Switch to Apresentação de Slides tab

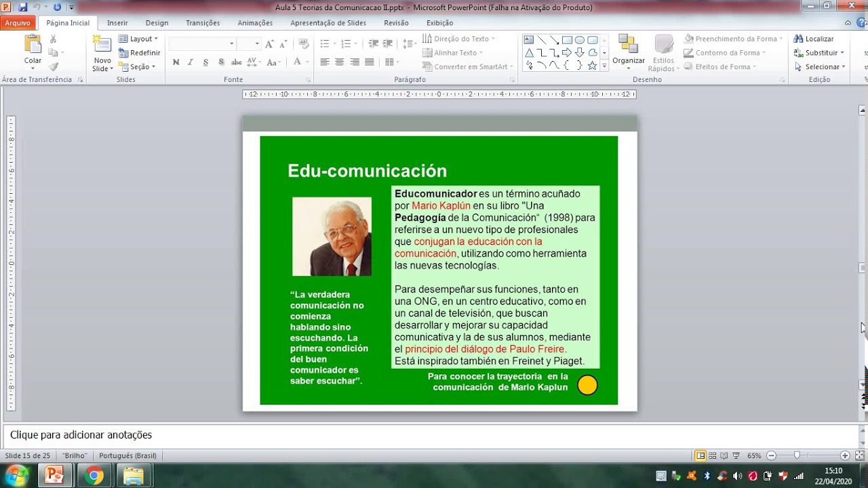328,23
